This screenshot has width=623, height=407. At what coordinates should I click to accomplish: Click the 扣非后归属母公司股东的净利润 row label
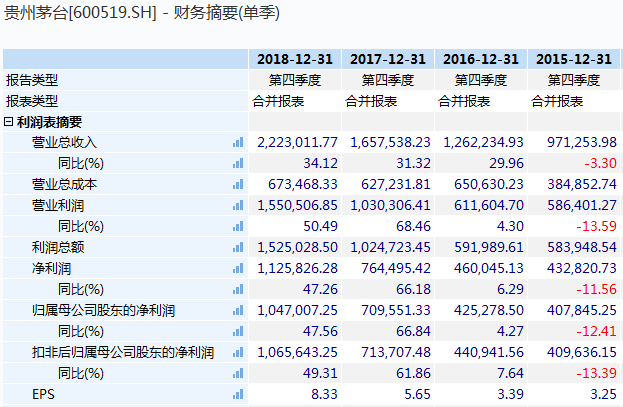coord(123,353)
